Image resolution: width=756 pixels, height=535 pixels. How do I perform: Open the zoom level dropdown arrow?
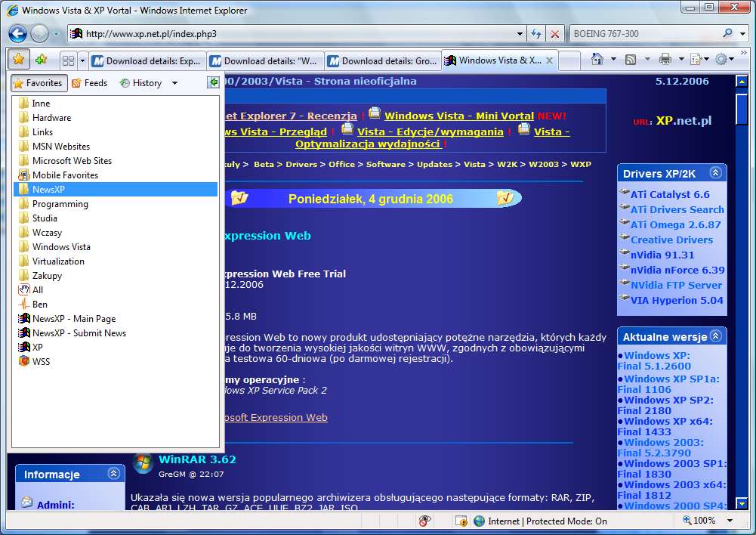730,521
